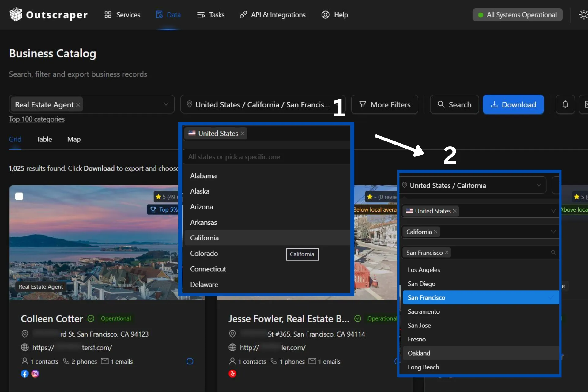Open the Top 100 categories link
This screenshot has height=392, width=588.
pos(37,119)
